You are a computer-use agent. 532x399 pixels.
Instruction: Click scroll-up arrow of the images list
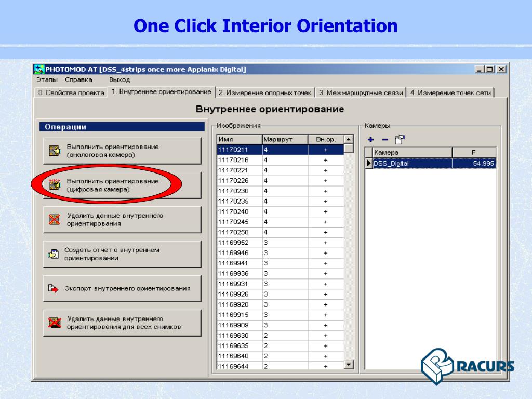point(349,139)
